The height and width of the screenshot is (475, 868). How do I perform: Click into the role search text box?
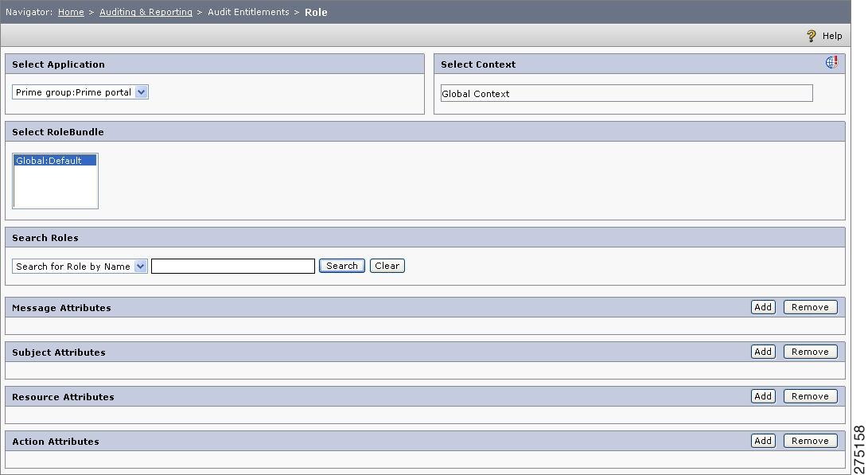coord(233,267)
